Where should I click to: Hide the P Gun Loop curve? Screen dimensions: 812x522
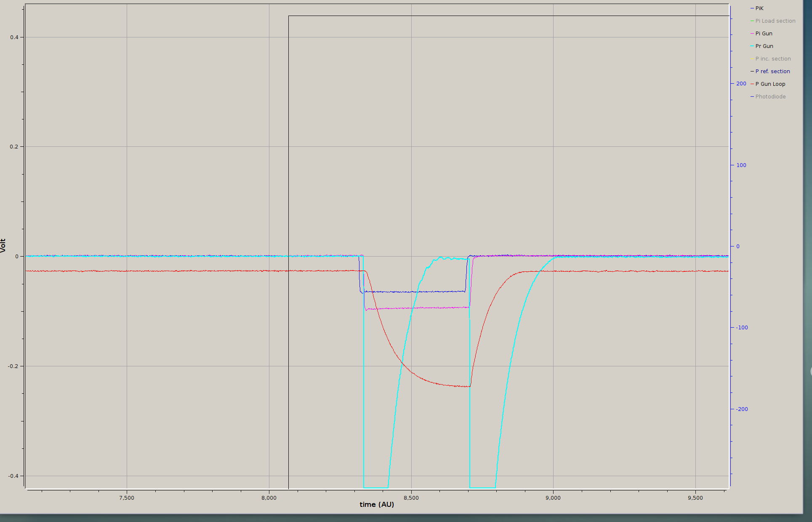[x=770, y=84]
